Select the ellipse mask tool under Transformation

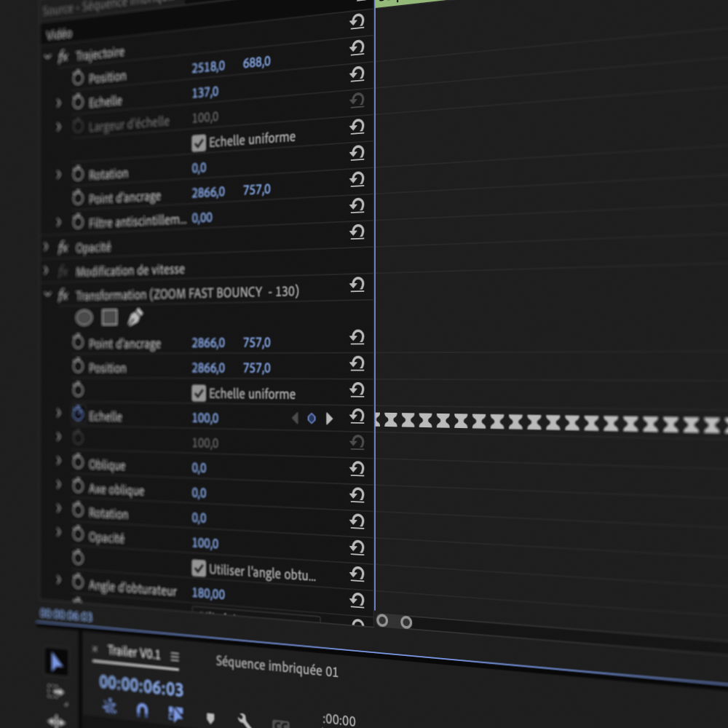pos(84,317)
